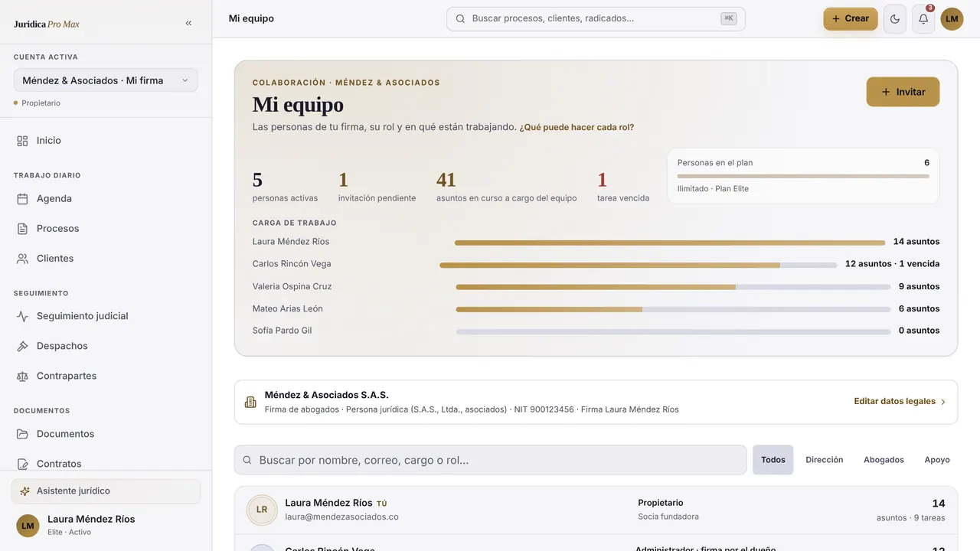This screenshot has width=980, height=551.
Task: Click Carlos Rincón Vega workload bar
Action: tap(639, 265)
